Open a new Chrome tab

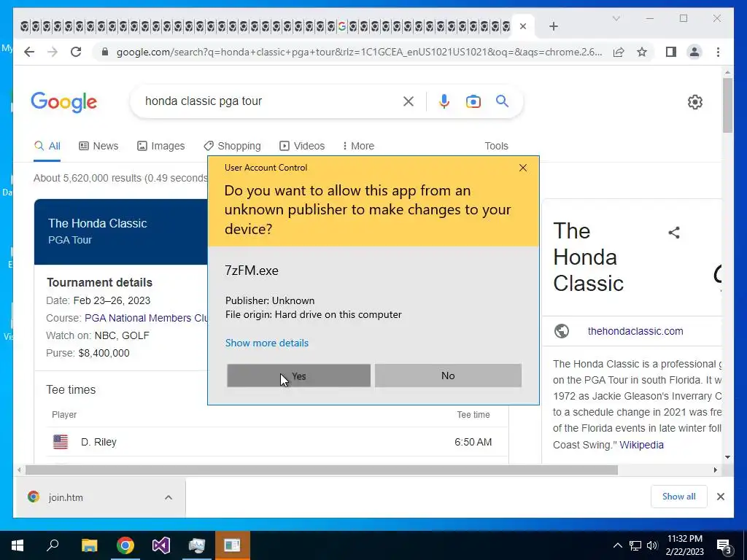coord(554,27)
